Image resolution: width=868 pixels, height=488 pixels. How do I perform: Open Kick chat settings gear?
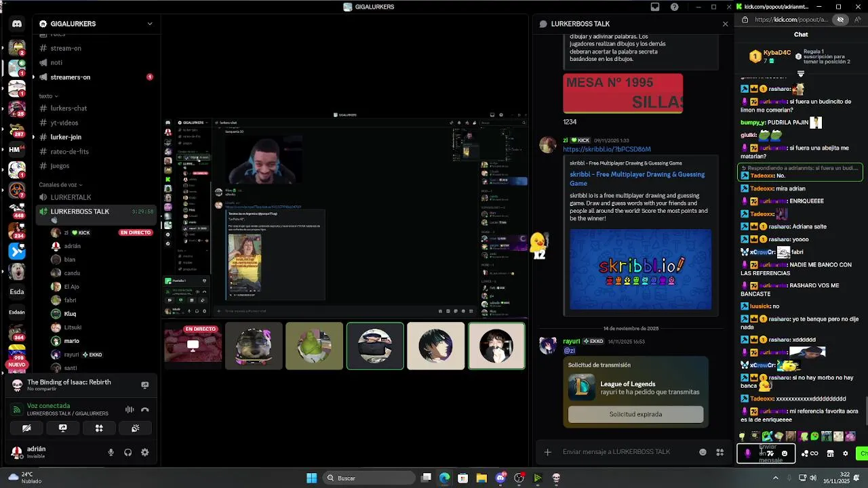[x=845, y=453]
